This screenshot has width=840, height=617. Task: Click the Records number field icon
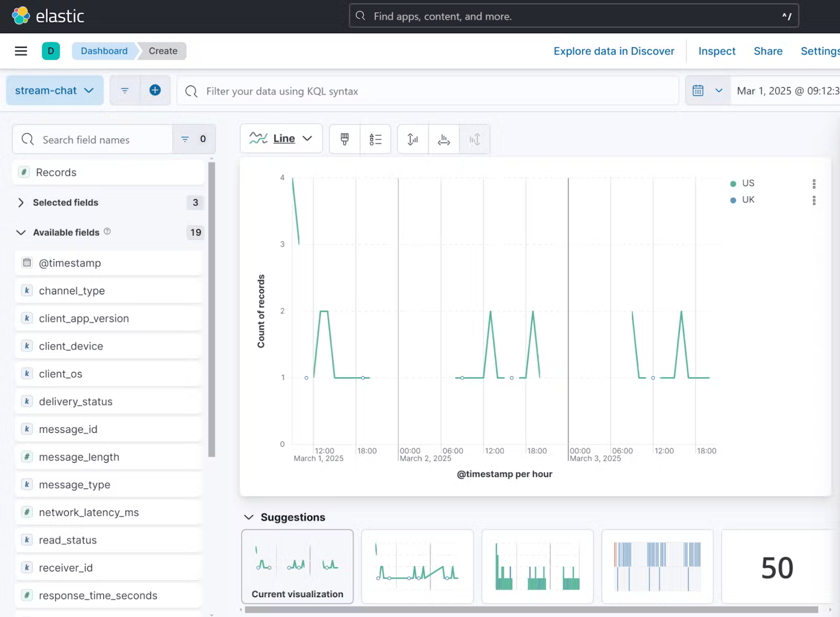(24, 172)
